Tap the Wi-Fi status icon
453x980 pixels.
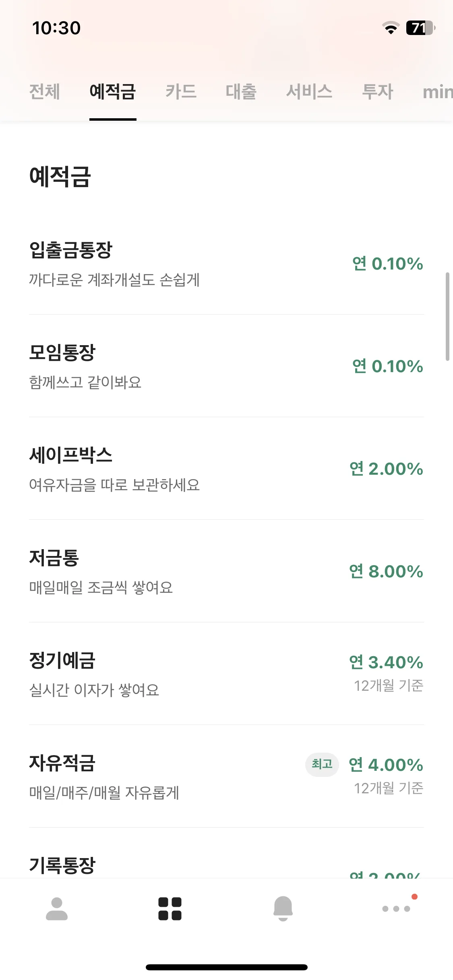391,28
